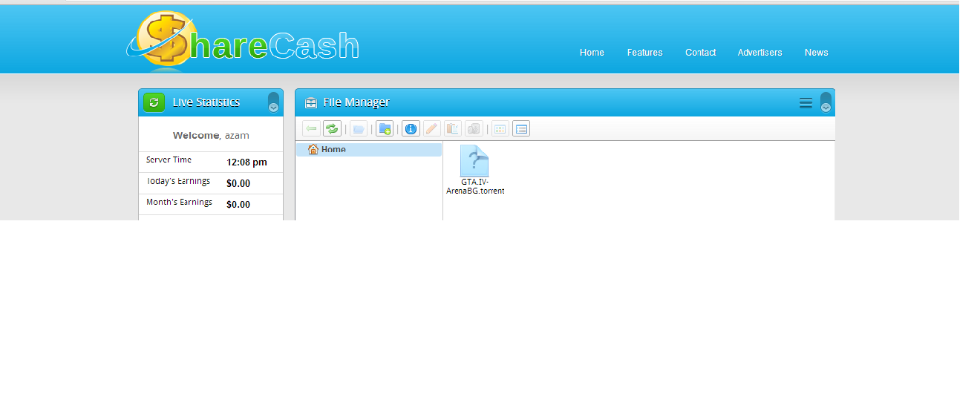This screenshot has width=980, height=411.
Task: Click the paste clipboard toolbar icon
Action: [x=453, y=129]
